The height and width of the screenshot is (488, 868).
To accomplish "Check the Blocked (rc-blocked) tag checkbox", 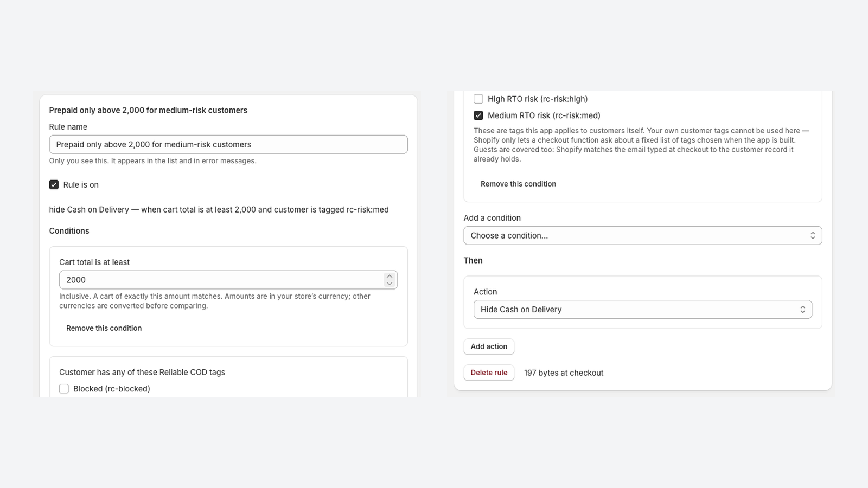I will click(x=64, y=389).
